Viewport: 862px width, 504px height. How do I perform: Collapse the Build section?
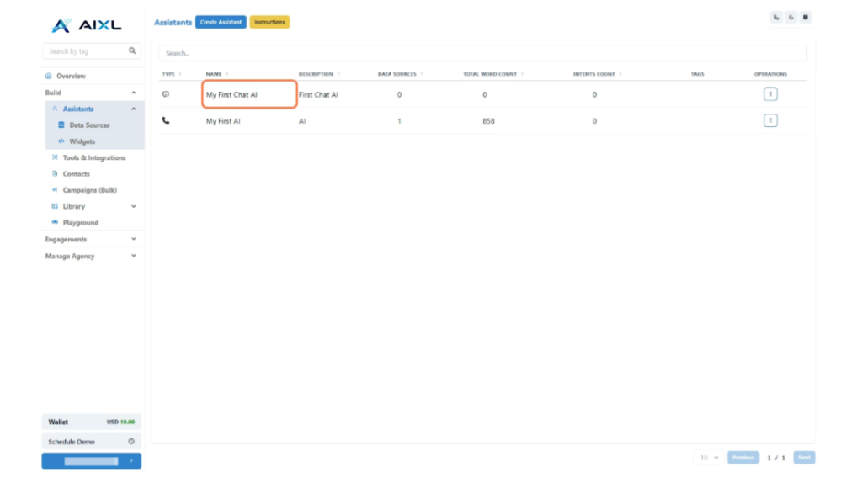point(133,93)
